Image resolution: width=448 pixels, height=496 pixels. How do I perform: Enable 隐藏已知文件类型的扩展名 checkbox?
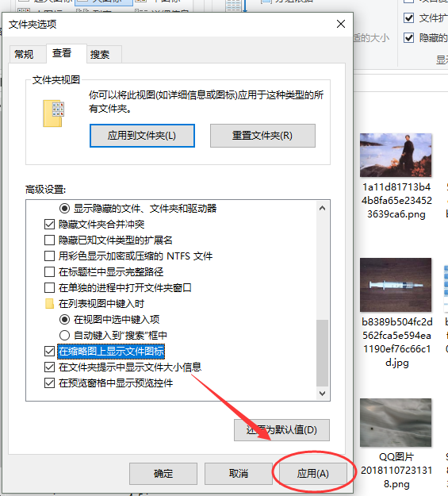tap(49, 240)
